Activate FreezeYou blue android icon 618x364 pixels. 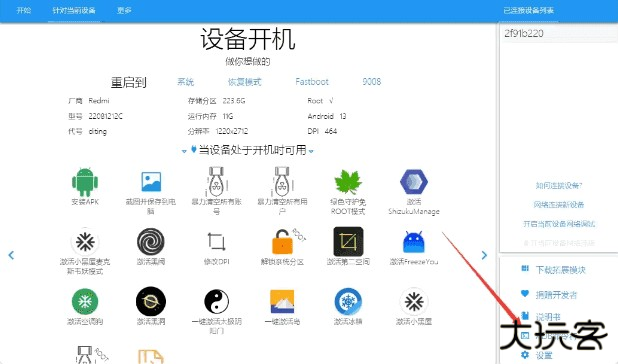(x=414, y=241)
